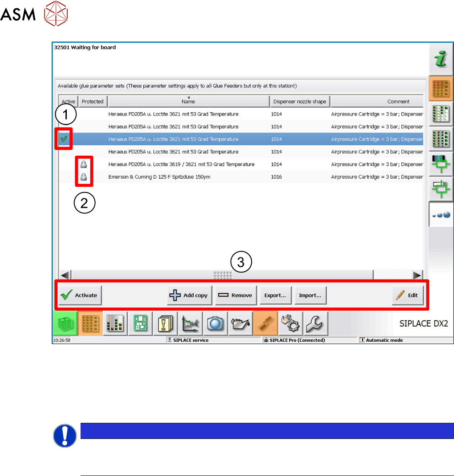Screen dimensions: 454x476
Task: Sort by the Protected column header
Action: (x=93, y=101)
